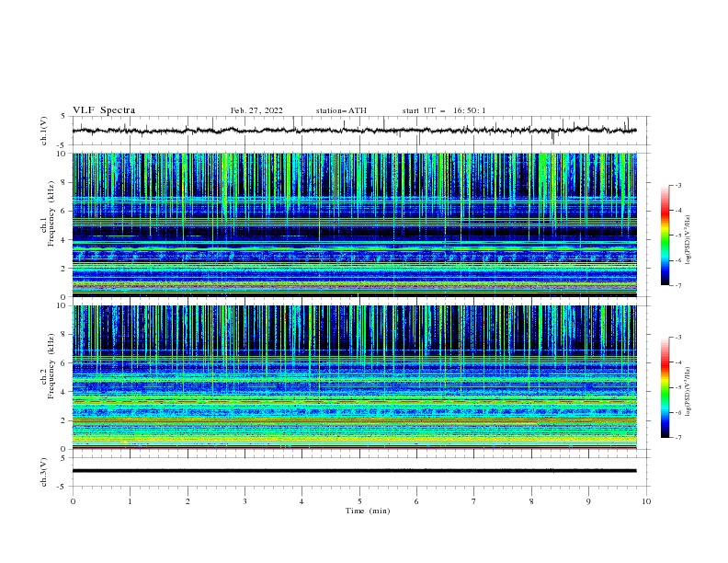This screenshot has height=563, width=728.
Task: Select the "start UT = 16:50:1" text
Action: click(x=444, y=110)
